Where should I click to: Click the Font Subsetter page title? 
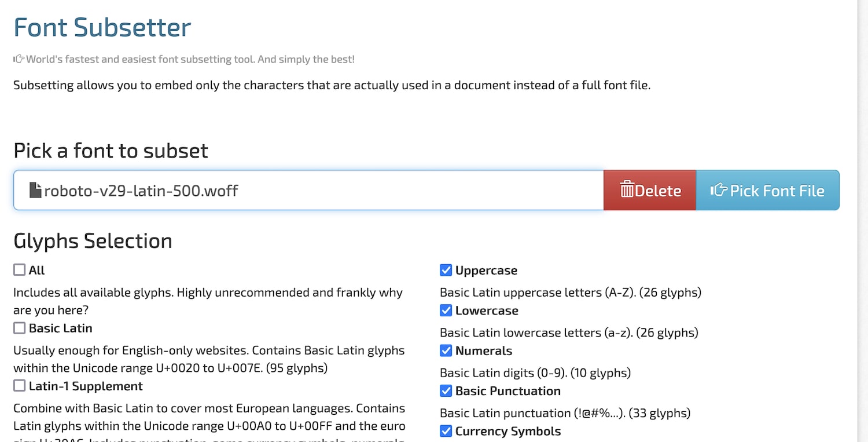point(102,28)
